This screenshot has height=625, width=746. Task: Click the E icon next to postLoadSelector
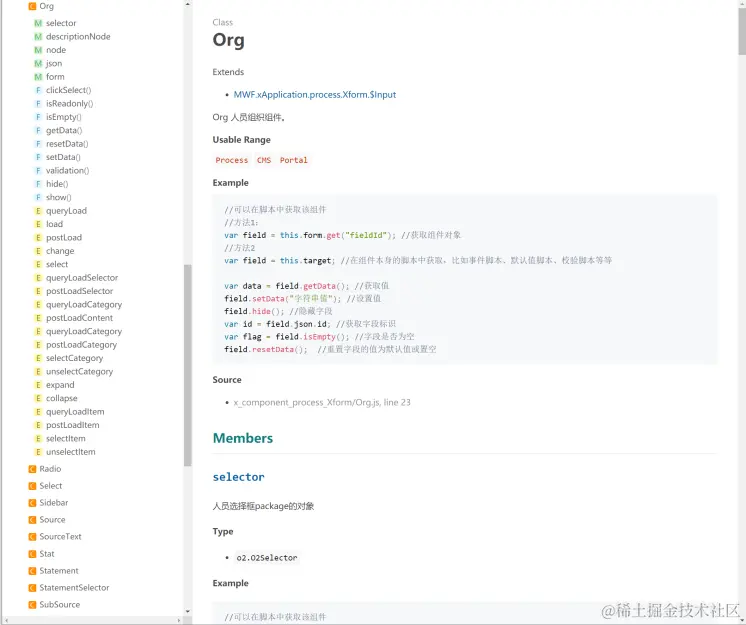tap(38, 291)
